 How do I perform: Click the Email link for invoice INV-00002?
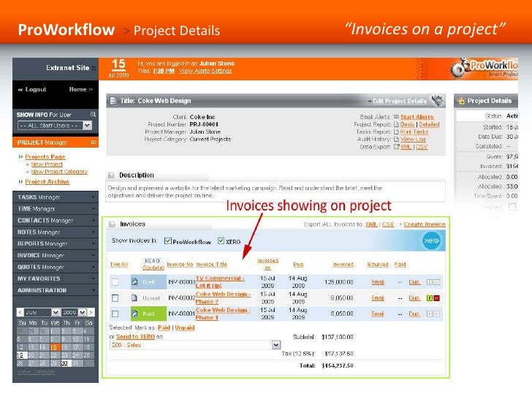pos(378,298)
